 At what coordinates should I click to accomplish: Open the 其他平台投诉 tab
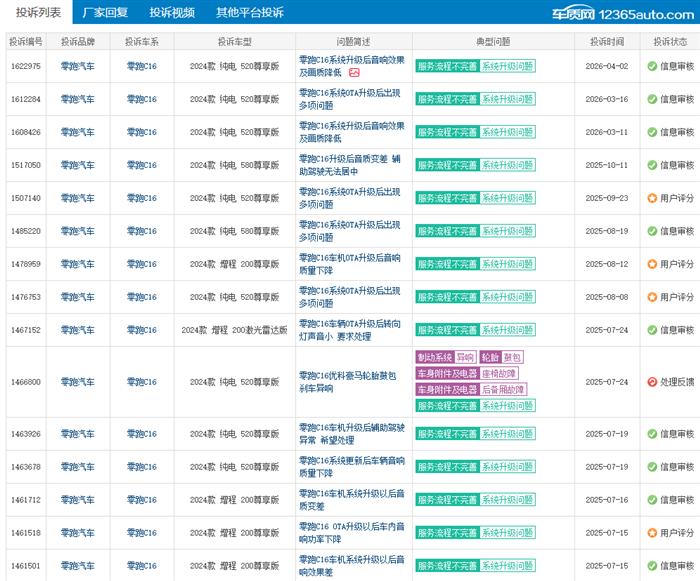coord(250,12)
